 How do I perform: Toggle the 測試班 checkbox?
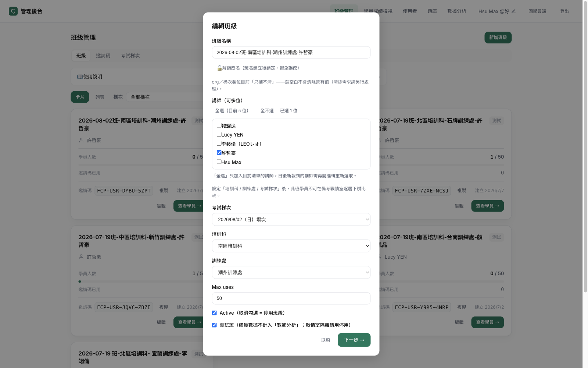click(214, 325)
